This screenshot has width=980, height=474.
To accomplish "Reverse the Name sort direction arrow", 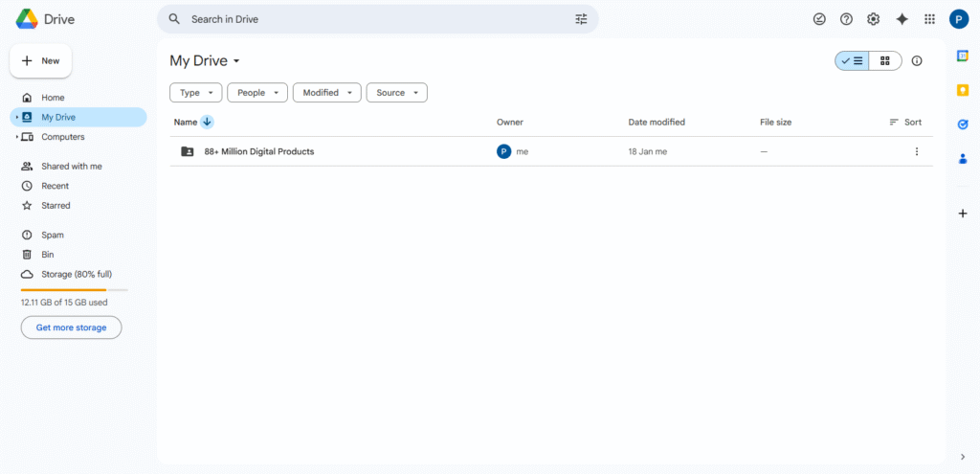I will pos(208,123).
